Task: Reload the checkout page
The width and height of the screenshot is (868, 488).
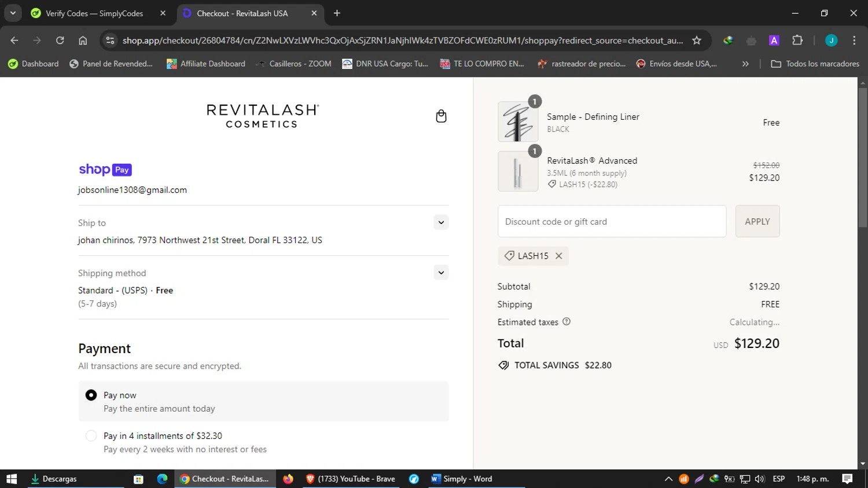Action: point(60,41)
